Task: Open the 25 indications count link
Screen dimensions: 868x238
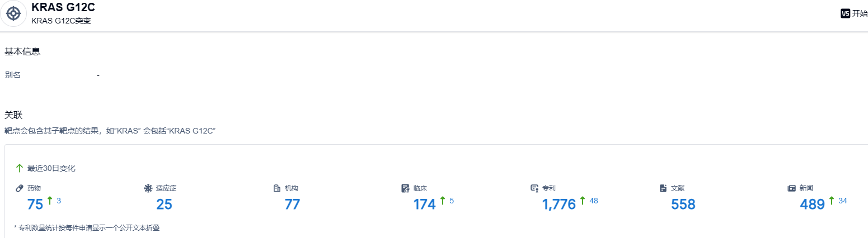Action: (x=164, y=204)
